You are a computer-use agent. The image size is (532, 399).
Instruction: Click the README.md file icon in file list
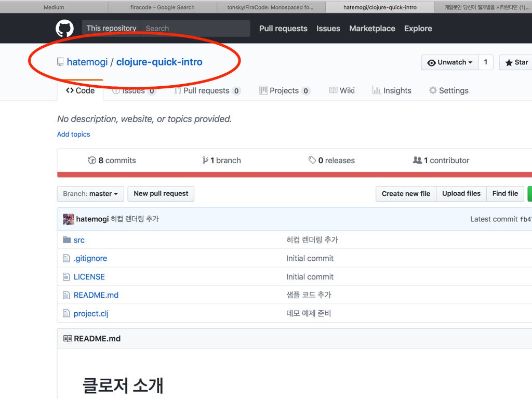click(66, 295)
